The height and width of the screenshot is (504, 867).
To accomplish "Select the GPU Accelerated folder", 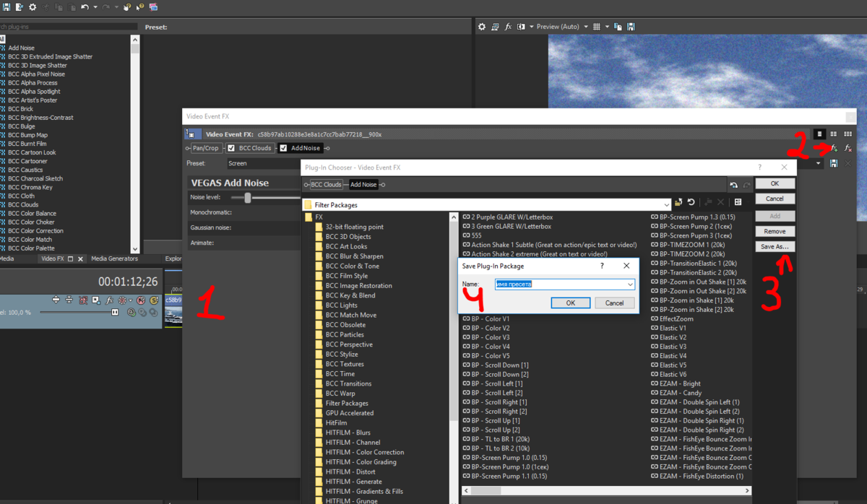I will pos(350,413).
